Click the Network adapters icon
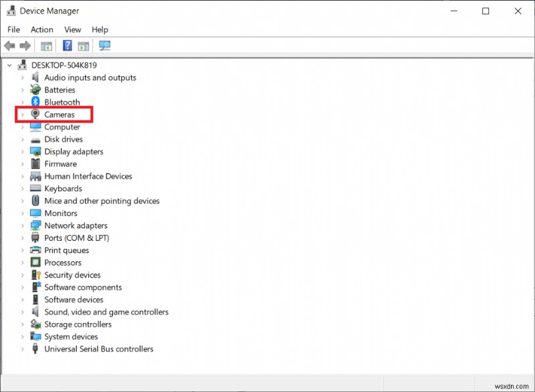 [35, 225]
